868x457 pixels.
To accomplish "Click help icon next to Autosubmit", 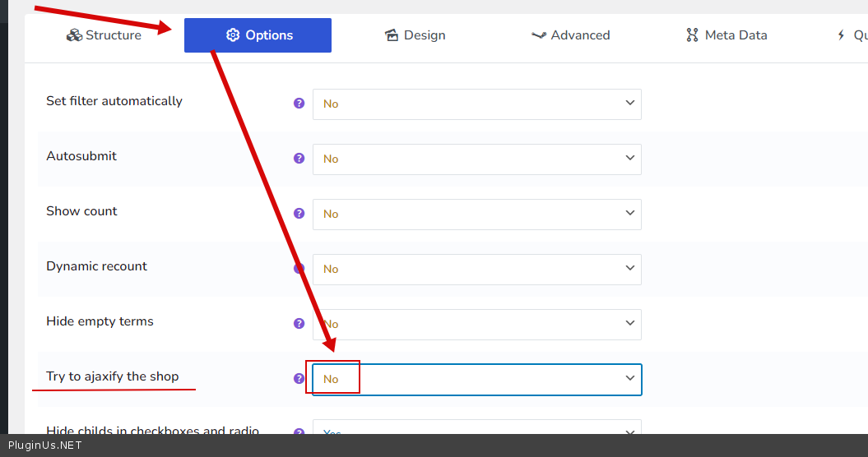I will pos(299,159).
